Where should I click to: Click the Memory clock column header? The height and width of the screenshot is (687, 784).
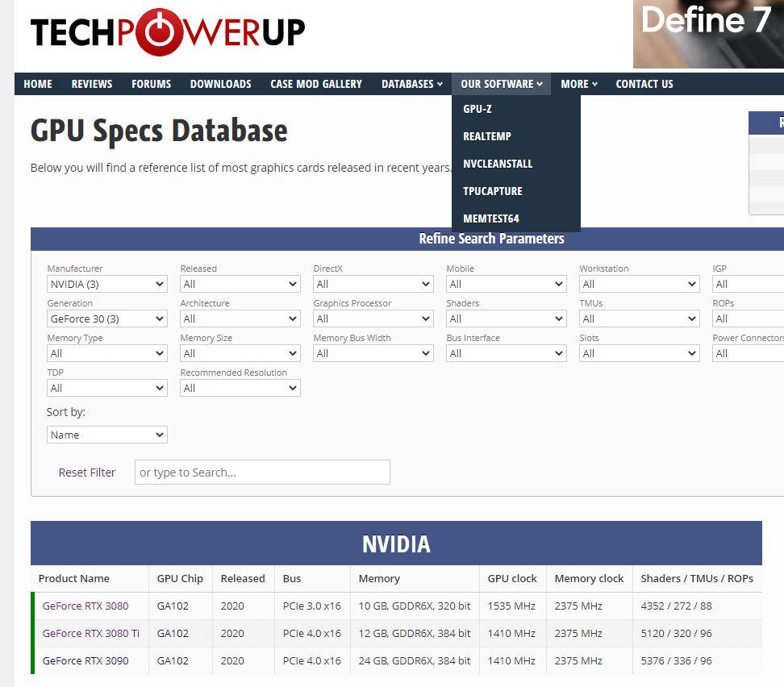click(589, 578)
